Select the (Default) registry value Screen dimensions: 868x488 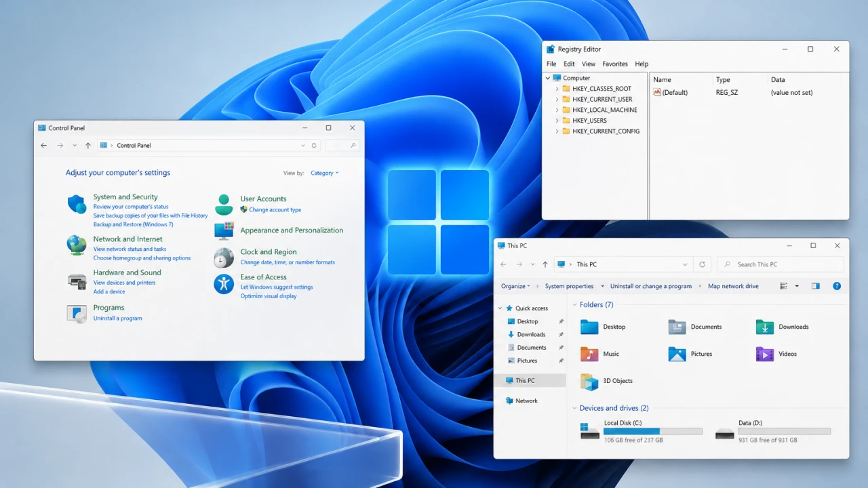tap(671, 92)
